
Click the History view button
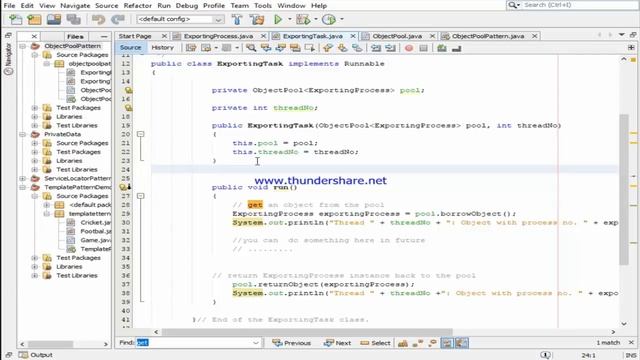tap(162, 48)
